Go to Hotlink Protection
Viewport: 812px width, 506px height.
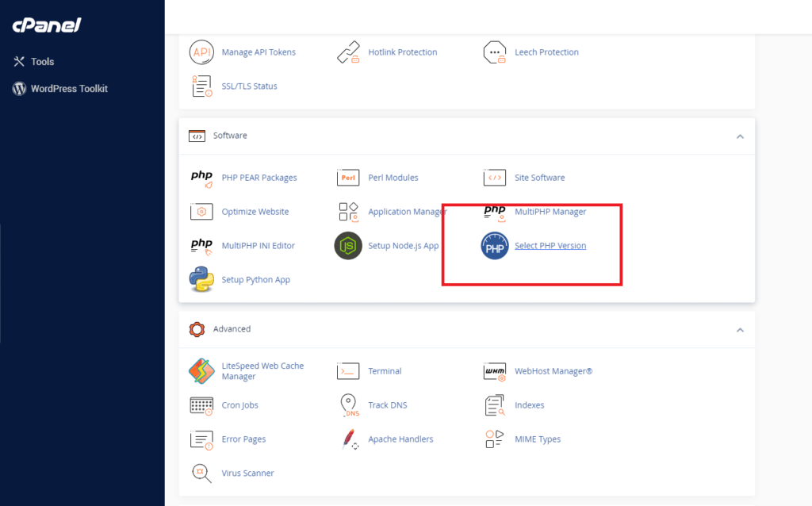pos(402,52)
